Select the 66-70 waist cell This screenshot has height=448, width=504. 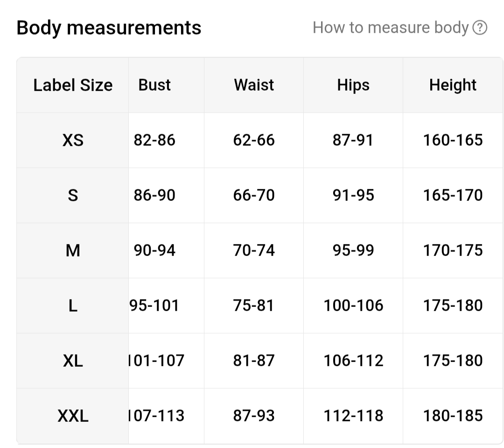pos(254,195)
